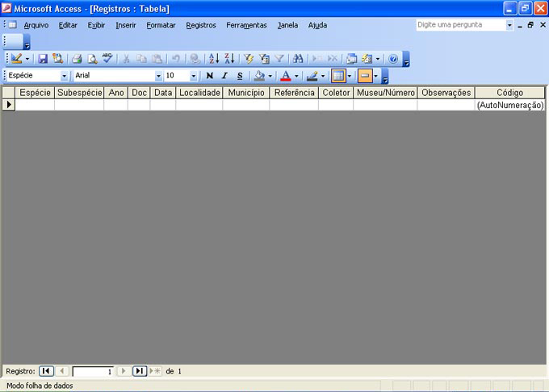Toggle italic I formatting

coord(224,76)
